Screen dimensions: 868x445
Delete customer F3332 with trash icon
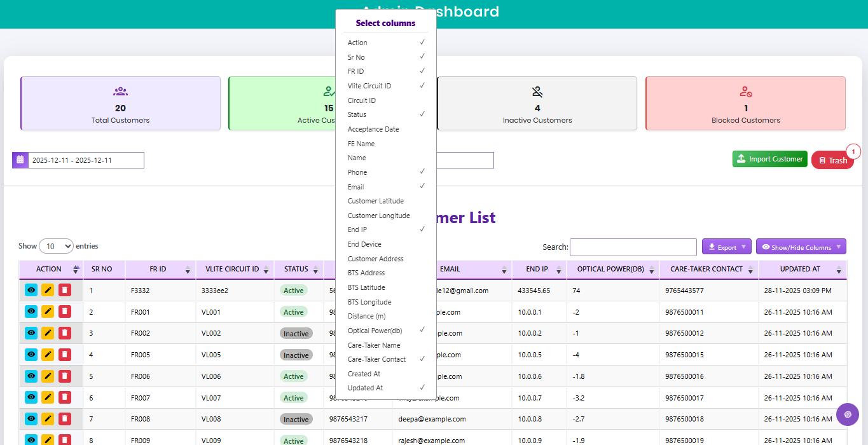click(x=65, y=290)
